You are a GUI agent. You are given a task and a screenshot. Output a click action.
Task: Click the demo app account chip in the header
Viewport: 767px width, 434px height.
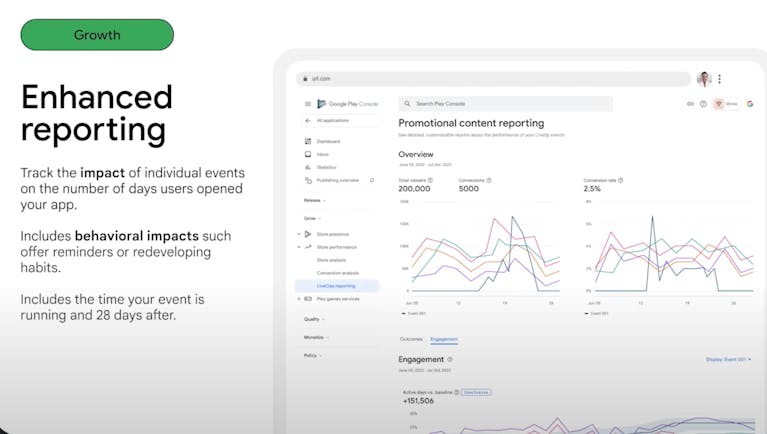[x=727, y=104]
